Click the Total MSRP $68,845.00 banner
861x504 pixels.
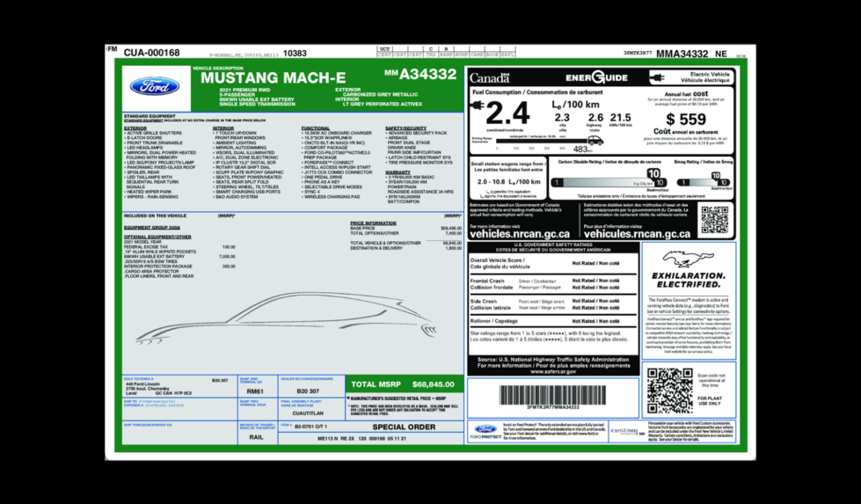coord(404,384)
